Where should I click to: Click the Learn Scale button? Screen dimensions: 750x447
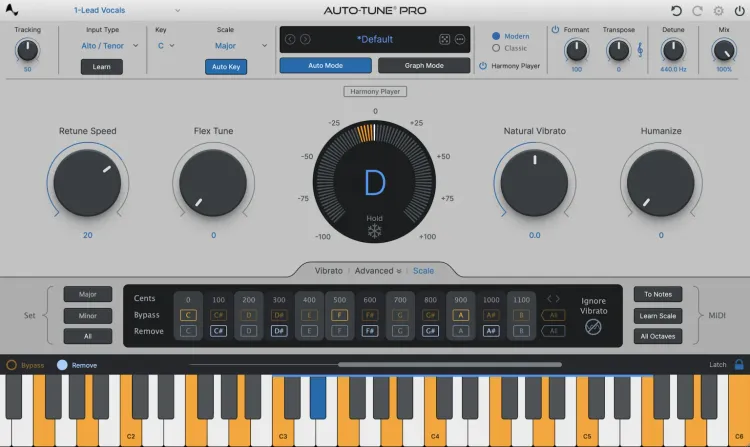coord(658,316)
